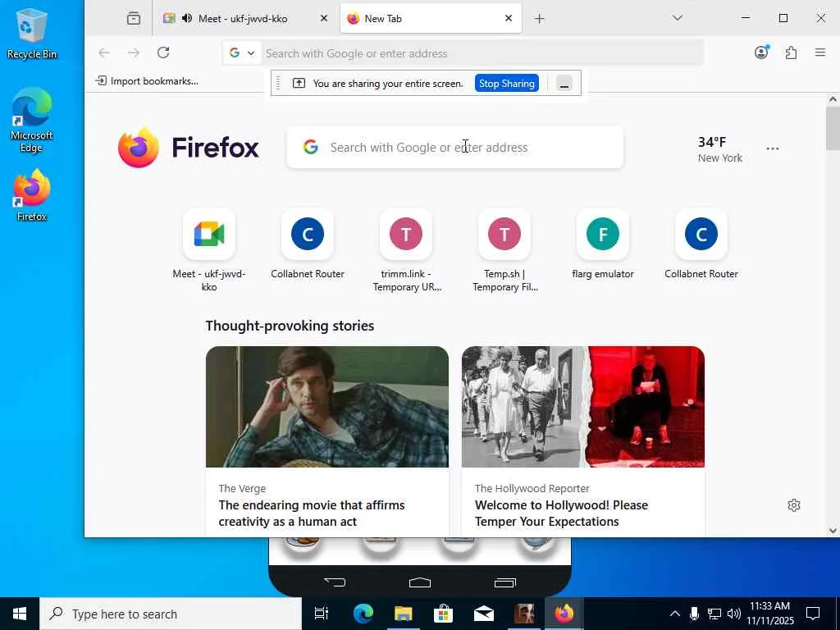The height and width of the screenshot is (630, 840).
Task: Open 'The endearing movie that affirms creativity' article
Action: 312,514
